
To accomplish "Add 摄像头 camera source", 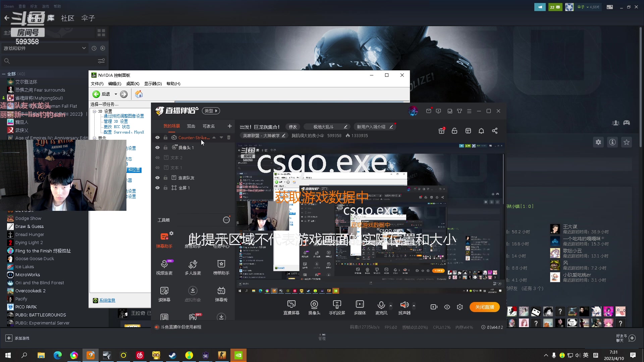I will tap(314, 307).
